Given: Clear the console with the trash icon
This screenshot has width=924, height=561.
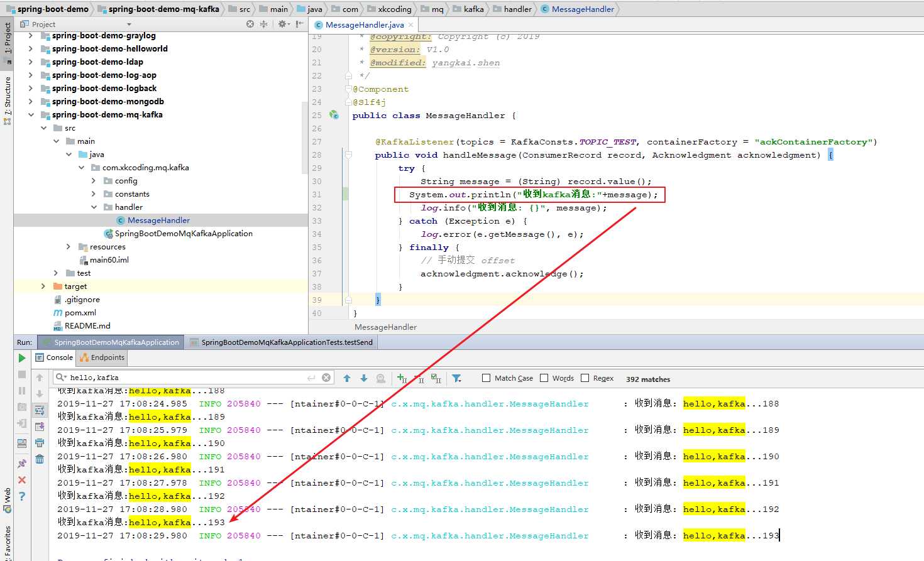Looking at the screenshot, I should (40, 459).
